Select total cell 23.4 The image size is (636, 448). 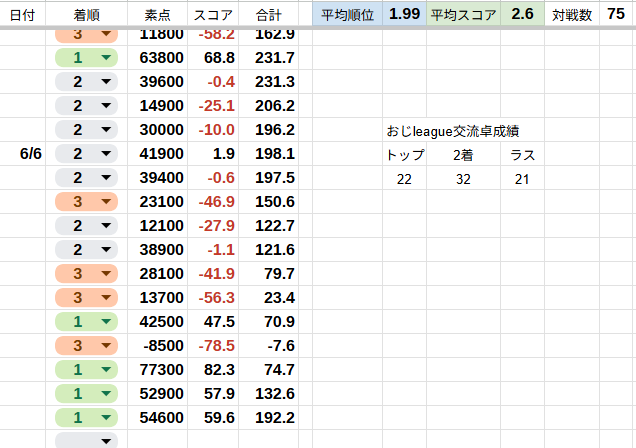click(x=269, y=298)
